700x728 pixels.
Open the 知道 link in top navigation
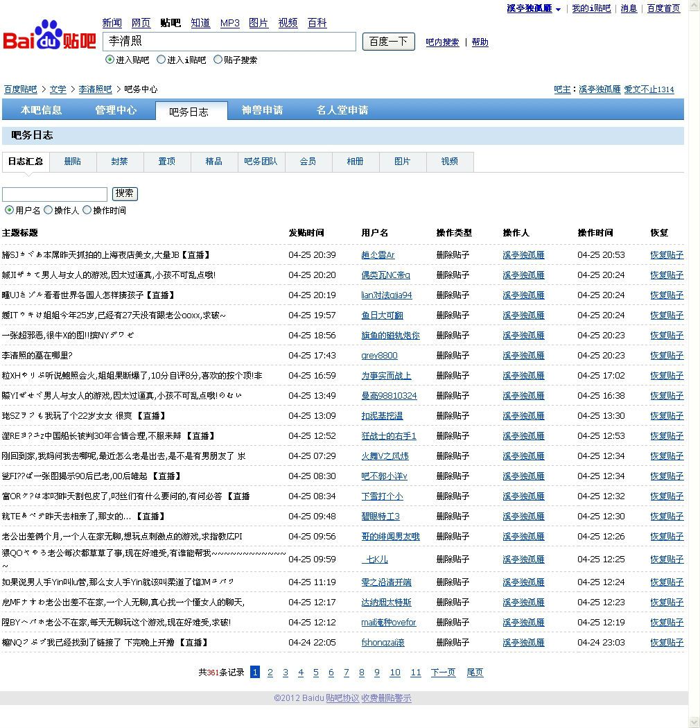coord(200,23)
